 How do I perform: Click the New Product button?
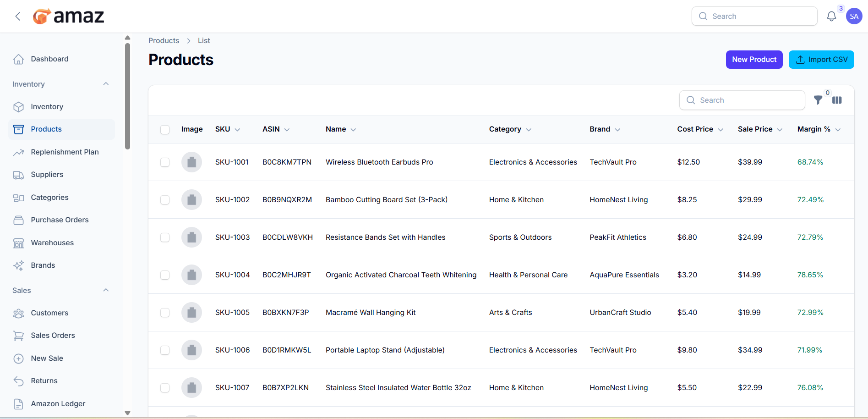pos(754,60)
